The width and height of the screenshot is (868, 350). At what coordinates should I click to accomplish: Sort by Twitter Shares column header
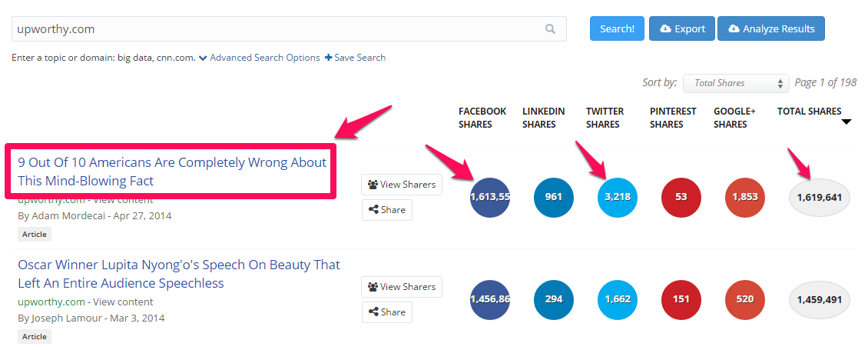(605, 118)
